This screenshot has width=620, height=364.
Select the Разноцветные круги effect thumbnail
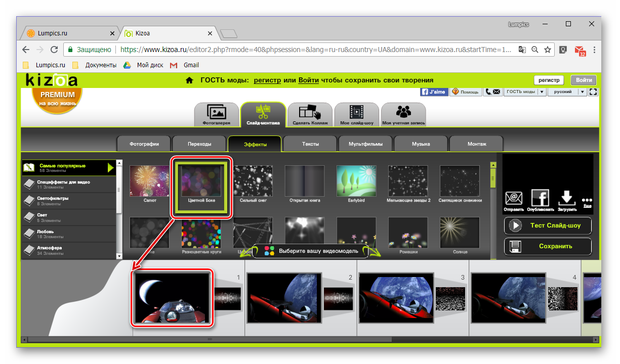pos(201,233)
